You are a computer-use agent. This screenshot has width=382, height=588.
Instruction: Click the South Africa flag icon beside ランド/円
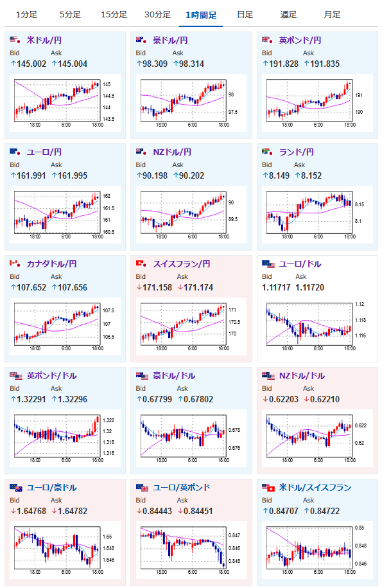pyautogui.click(x=267, y=152)
